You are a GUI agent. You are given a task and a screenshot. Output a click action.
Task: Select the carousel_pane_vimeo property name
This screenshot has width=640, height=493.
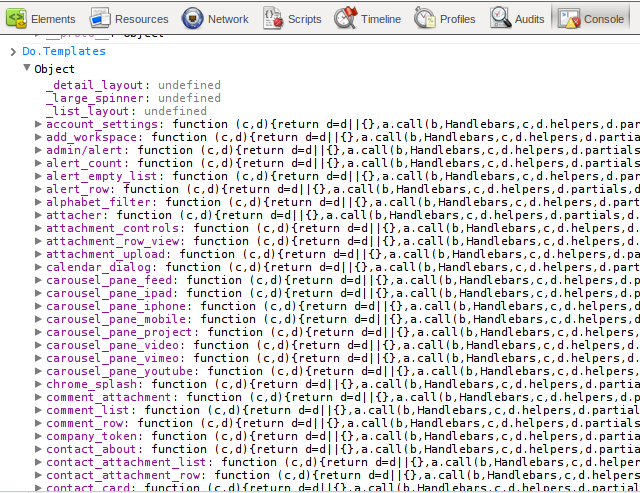[x=112, y=358]
